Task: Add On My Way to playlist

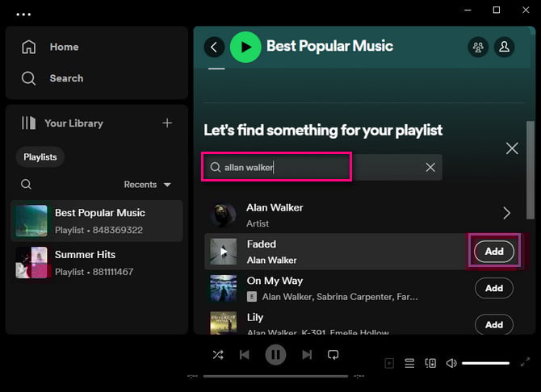Action: click(494, 288)
